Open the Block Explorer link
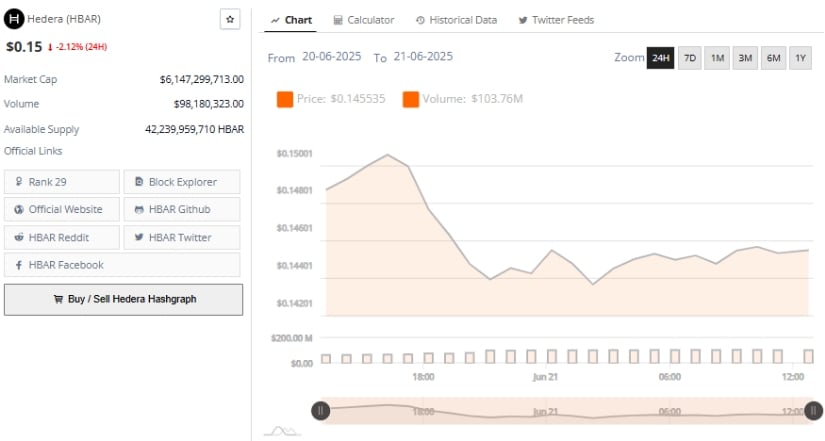 [x=181, y=182]
